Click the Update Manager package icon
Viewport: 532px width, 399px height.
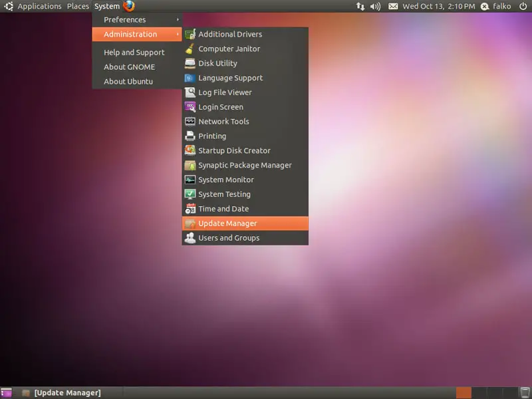click(x=190, y=223)
